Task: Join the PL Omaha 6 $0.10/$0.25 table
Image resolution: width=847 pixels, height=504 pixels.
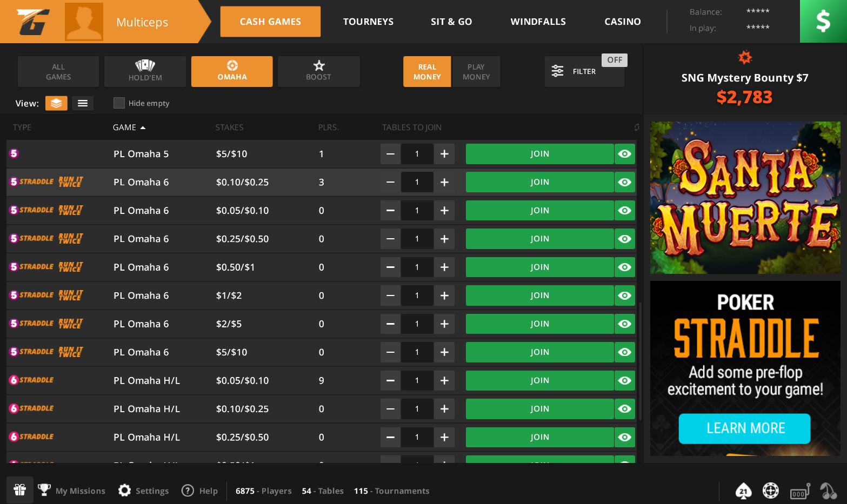Action: 539,182
